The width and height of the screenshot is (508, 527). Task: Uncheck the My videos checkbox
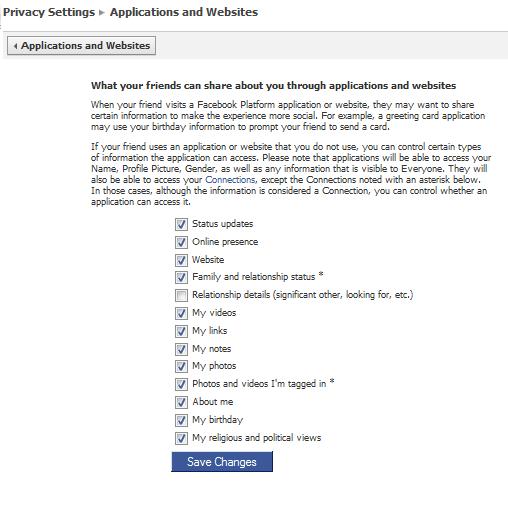pyautogui.click(x=181, y=313)
